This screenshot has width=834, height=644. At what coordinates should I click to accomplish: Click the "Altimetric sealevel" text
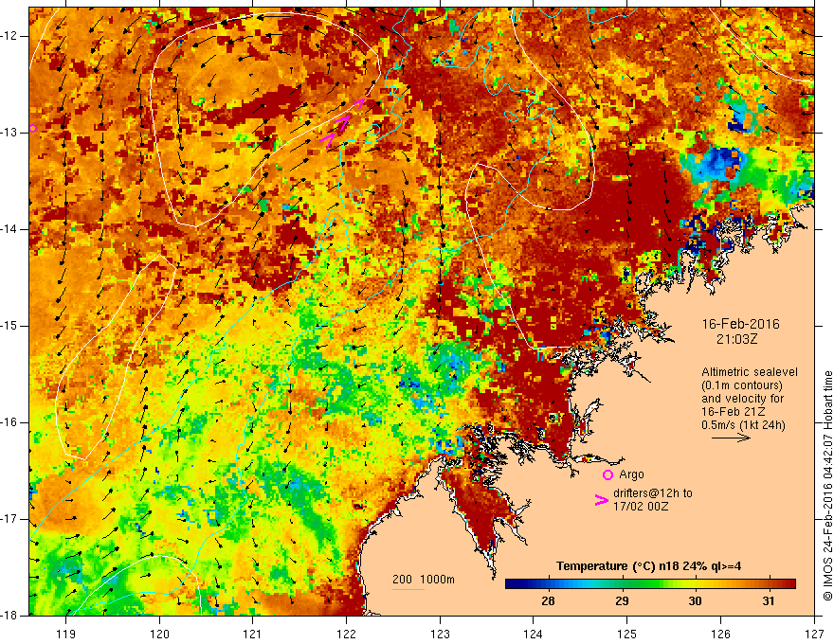click(x=749, y=372)
